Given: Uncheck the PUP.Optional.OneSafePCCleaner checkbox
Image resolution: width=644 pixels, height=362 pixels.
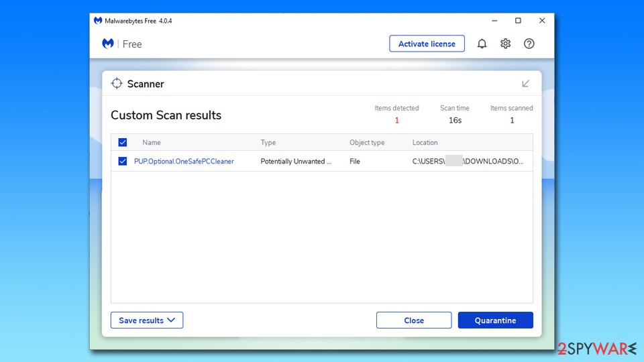Looking at the screenshot, I should pos(122,161).
